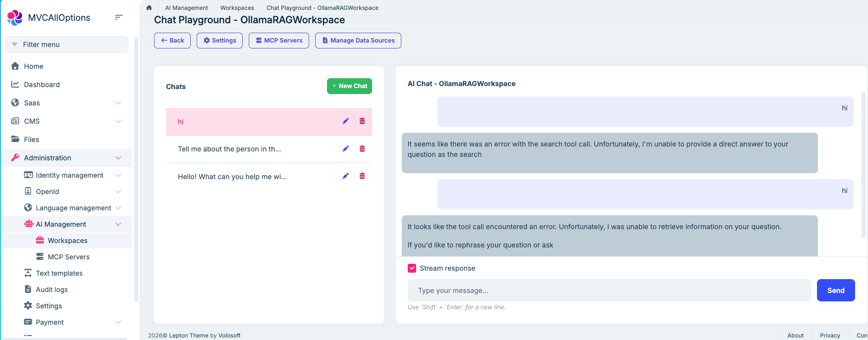Click the green New Chat button
The height and width of the screenshot is (340, 868).
(x=349, y=86)
